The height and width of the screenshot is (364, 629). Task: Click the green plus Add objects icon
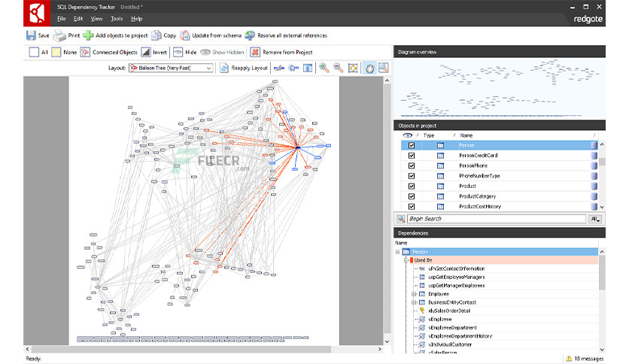(88, 35)
